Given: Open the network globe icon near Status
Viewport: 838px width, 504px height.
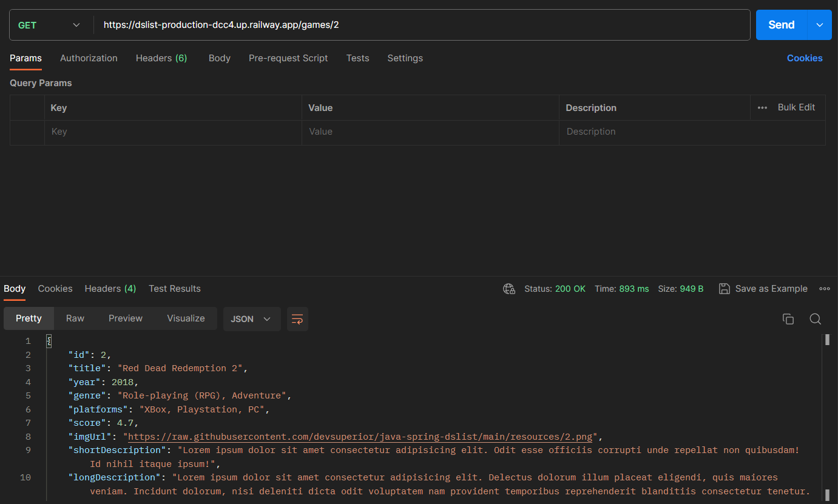Looking at the screenshot, I should coord(509,289).
